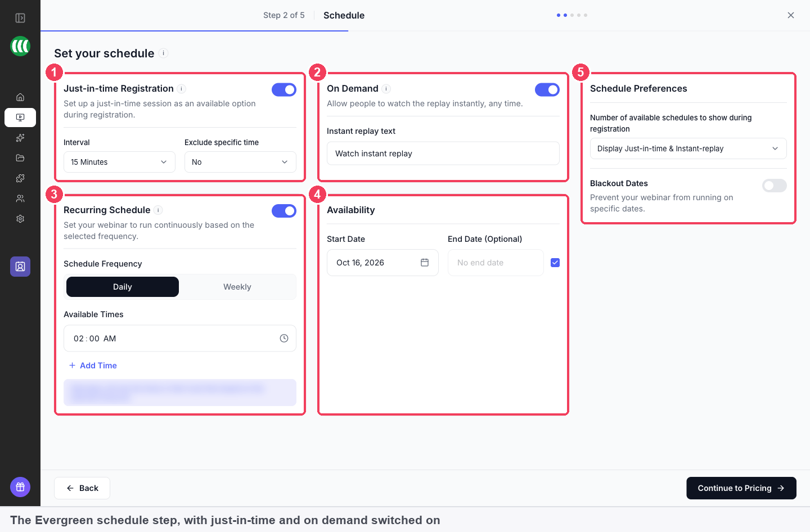810x532 pixels.
Task: Click the purple contact card icon
Action: tap(20, 267)
